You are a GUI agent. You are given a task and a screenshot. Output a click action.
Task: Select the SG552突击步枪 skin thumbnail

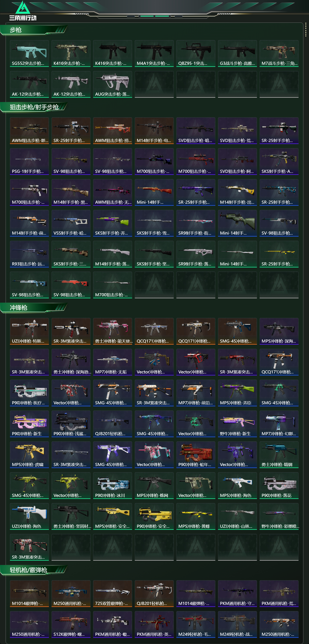29,53
